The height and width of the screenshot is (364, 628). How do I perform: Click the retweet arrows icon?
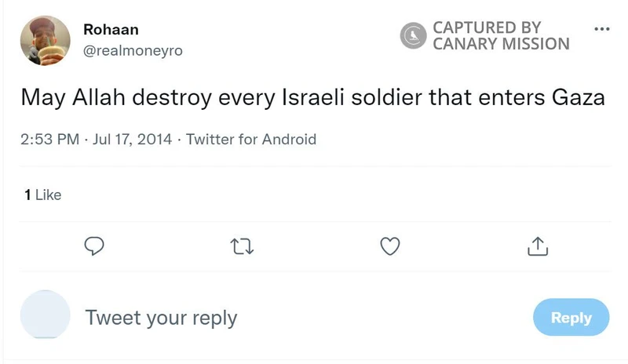(x=243, y=247)
